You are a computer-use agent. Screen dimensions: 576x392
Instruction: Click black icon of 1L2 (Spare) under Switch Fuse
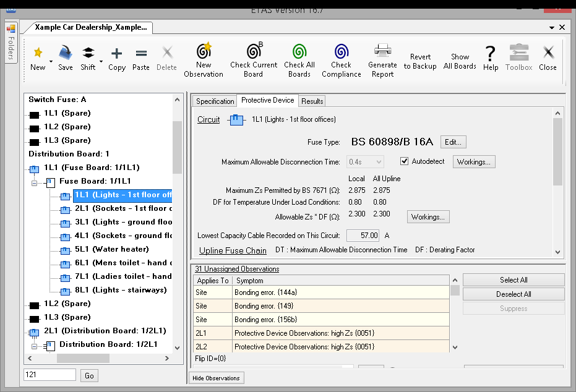pyautogui.click(x=34, y=129)
